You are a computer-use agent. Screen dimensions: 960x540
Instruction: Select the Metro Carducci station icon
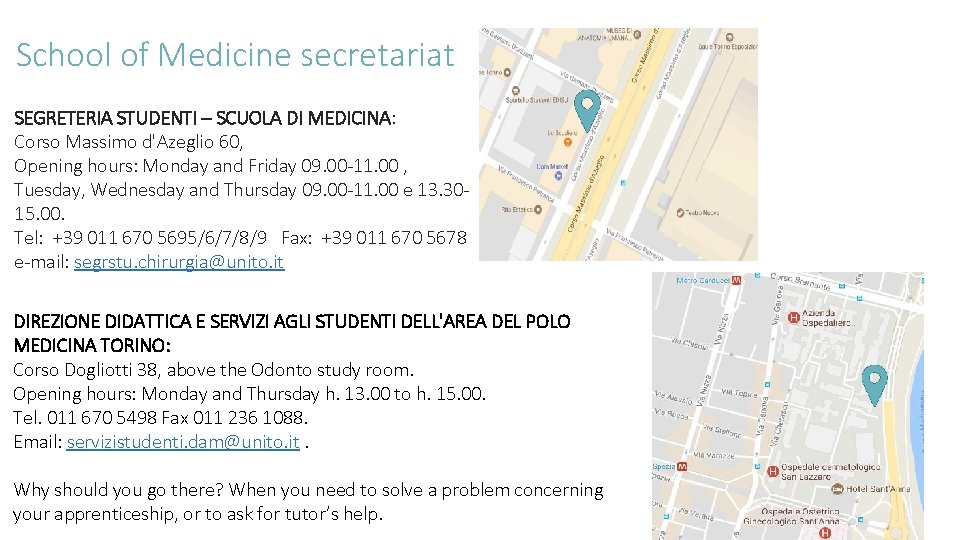click(738, 281)
